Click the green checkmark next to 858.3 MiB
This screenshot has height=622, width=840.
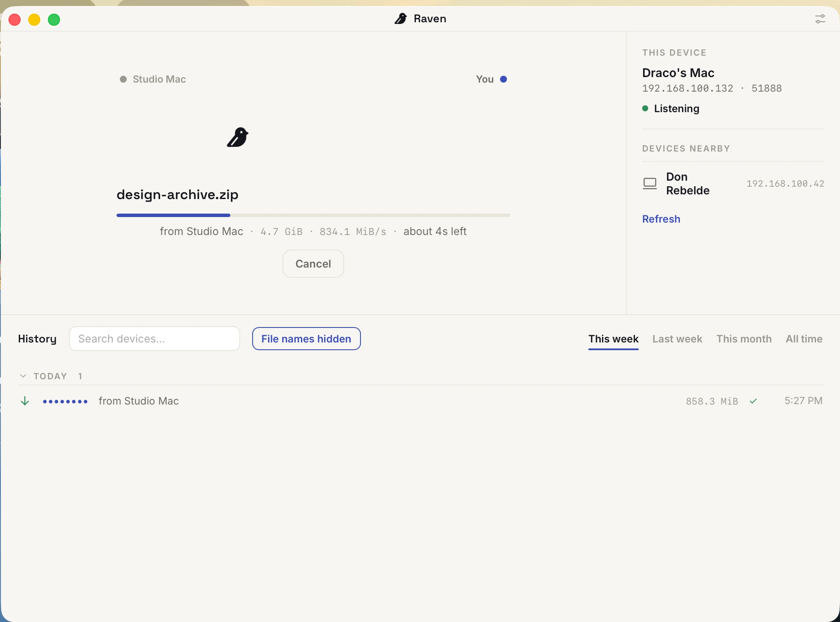[x=754, y=401]
